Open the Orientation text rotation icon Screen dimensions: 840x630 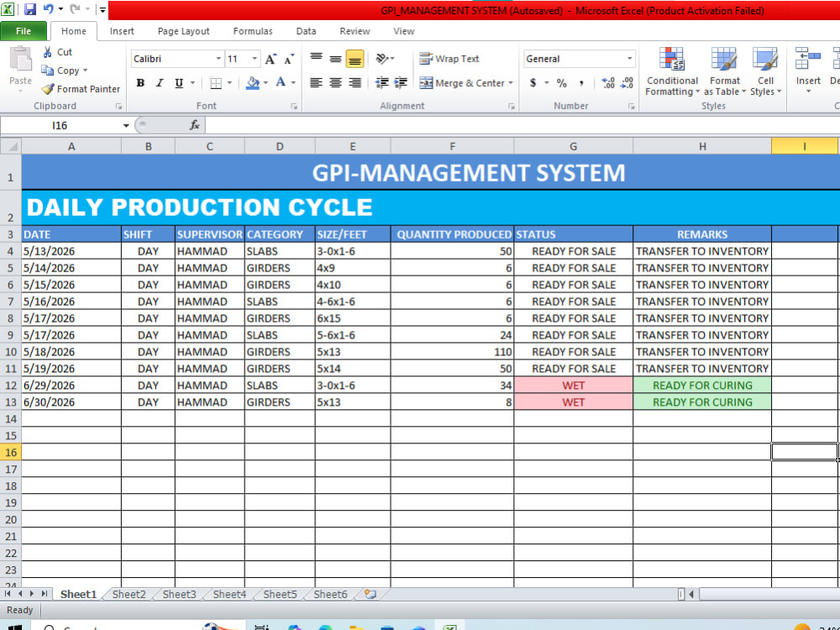[x=382, y=59]
